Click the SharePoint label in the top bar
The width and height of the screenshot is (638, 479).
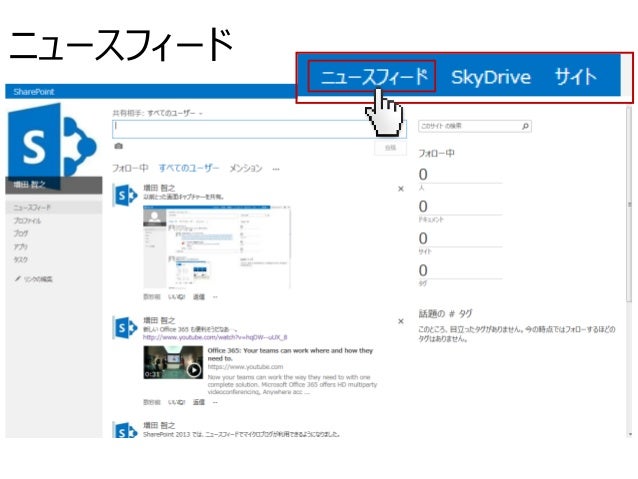coord(34,92)
